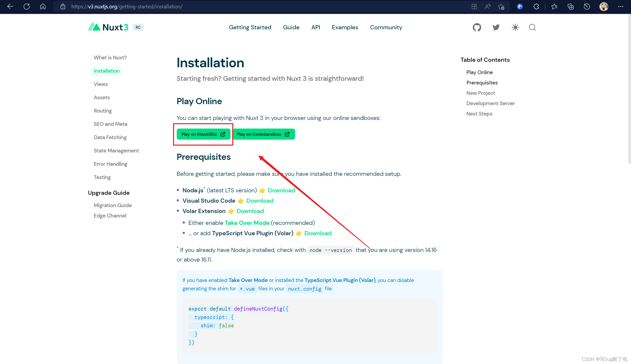631x364 pixels.
Task: Open the blue circular extension icon
Action: (520, 6)
